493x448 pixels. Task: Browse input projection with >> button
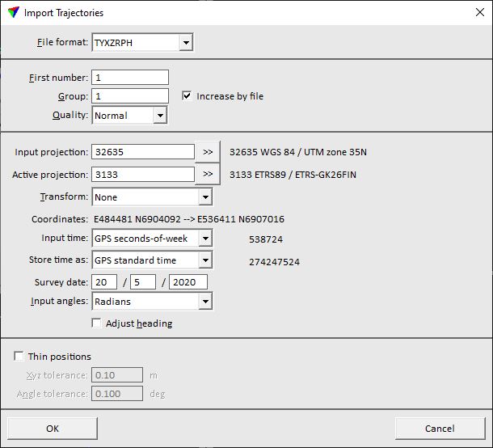pyautogui.click(x=208, y=151)
